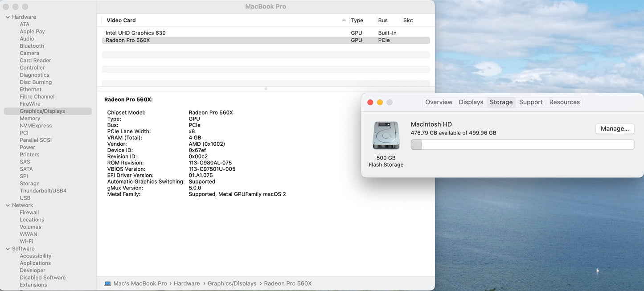The height and width of the screenshot is (291, 644).
Task: Open the Displays tab
Action: (x=471, y=102)
